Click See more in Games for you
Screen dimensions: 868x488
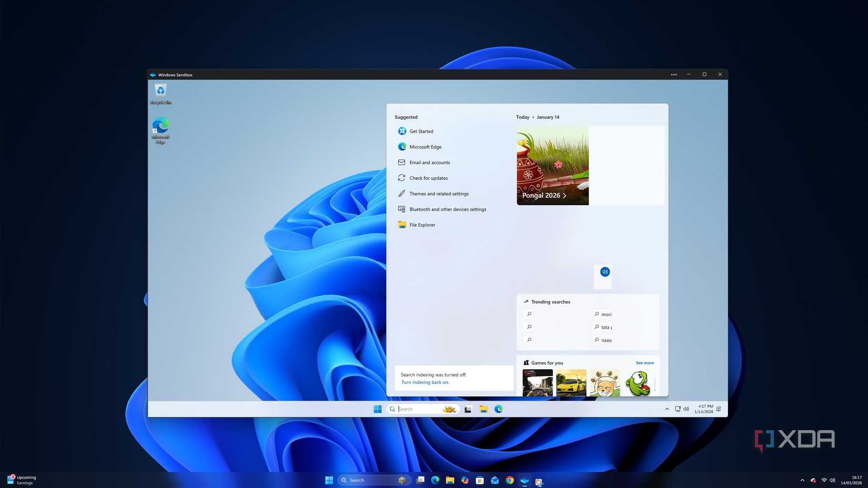tap(644, 363)
